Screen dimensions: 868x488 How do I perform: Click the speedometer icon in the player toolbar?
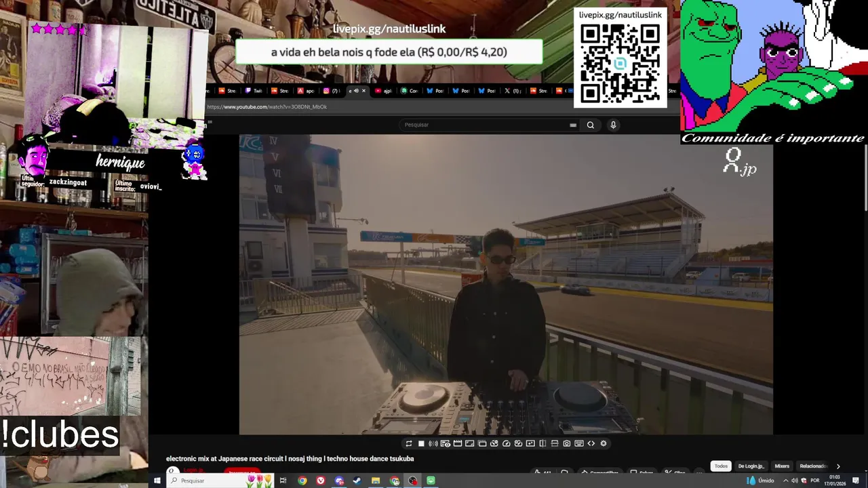(x=507, y=443)
